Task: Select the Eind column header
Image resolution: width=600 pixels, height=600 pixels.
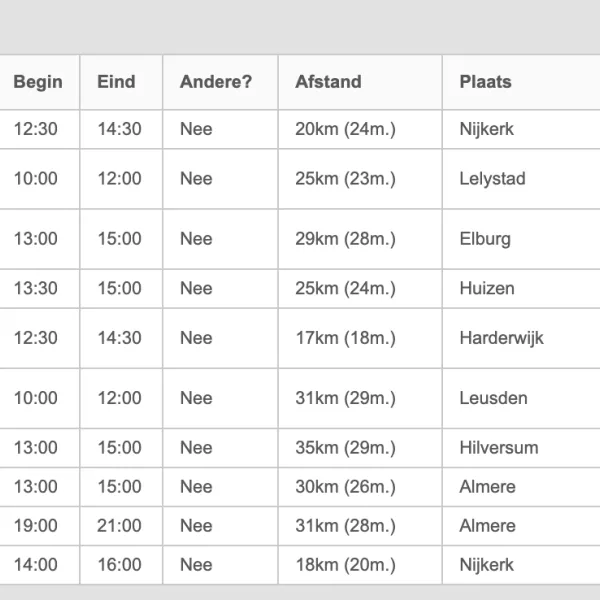Action: (x=121, y=82)
